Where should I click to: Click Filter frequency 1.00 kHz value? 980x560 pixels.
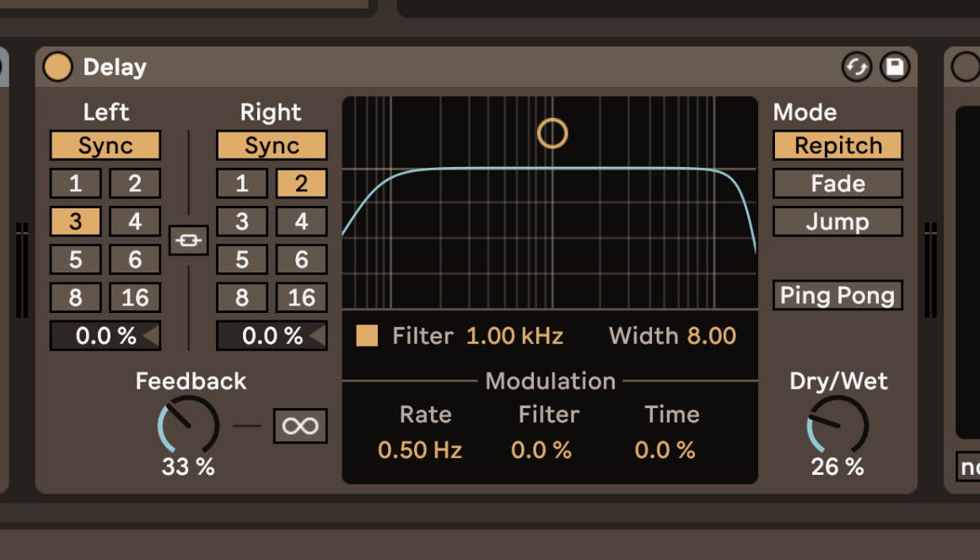click(514, 336)
